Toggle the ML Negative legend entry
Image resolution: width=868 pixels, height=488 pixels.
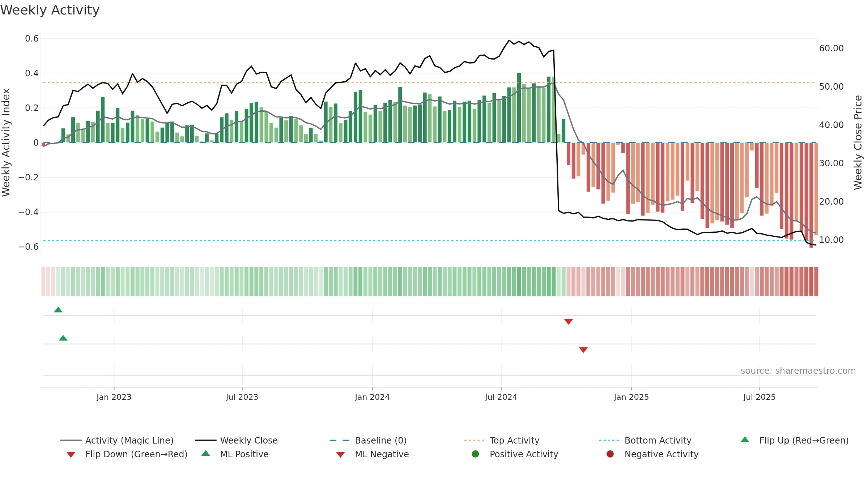click(x=373, y=454)
